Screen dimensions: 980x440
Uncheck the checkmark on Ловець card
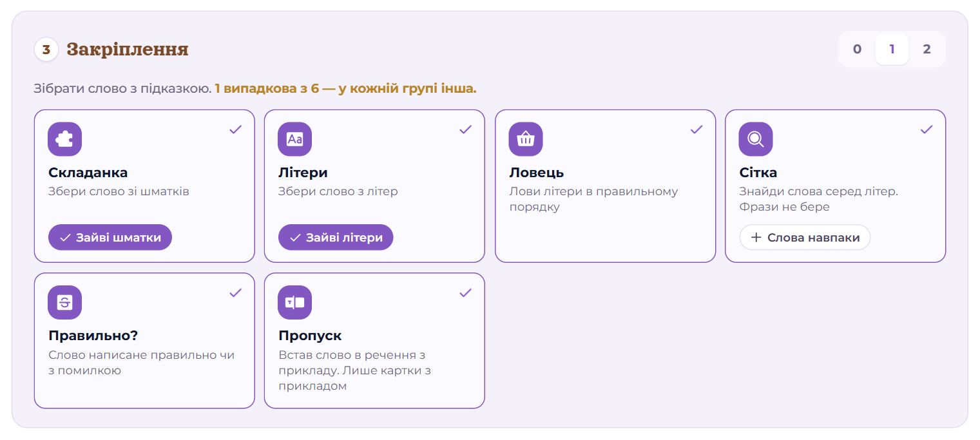point(697,129)
